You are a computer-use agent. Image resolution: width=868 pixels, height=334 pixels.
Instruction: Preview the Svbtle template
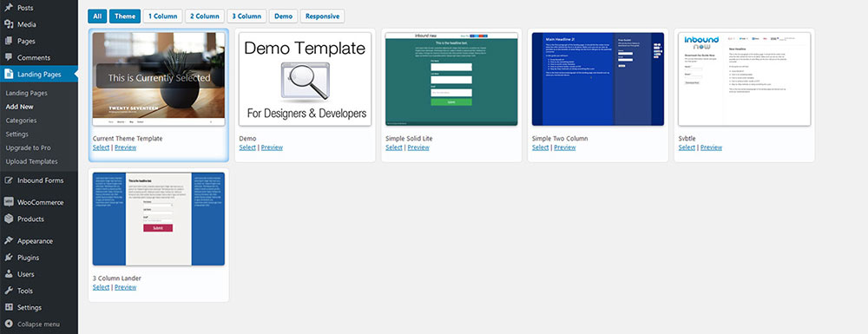[x=711, y=147]
